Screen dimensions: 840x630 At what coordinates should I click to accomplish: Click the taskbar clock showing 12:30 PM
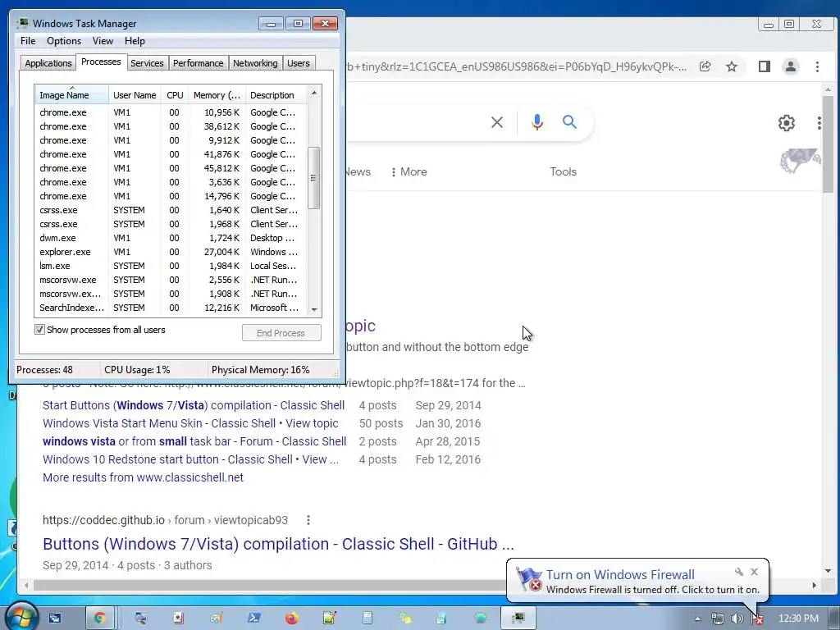point(798,619)
